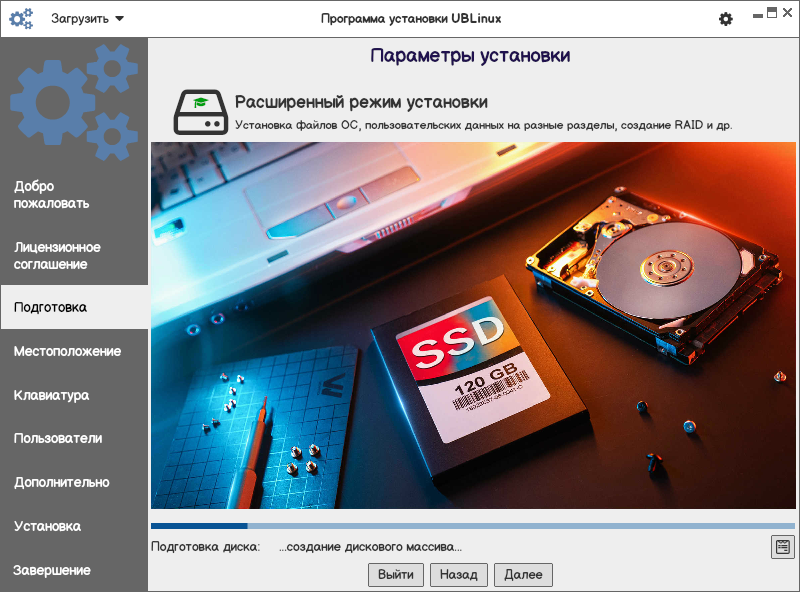The image size is (800, 592).
Task: Click the UBLinux installer gears logo in title bar
Action: point(21,18)
